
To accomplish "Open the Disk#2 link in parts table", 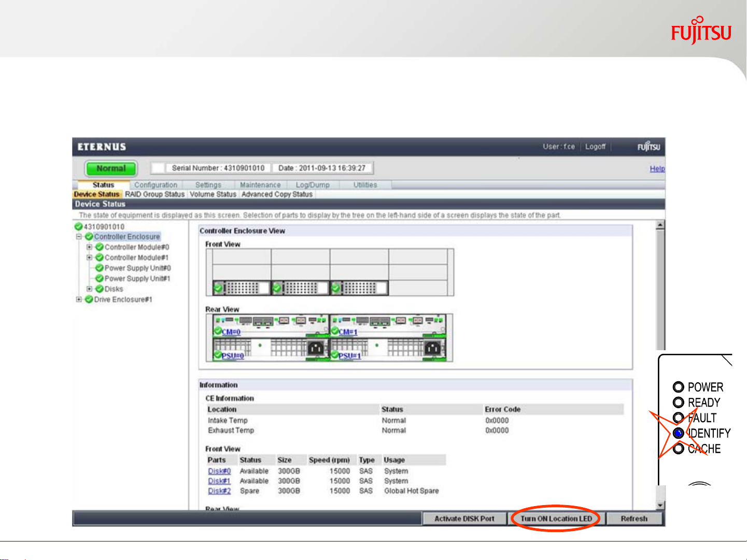I will coord(219,491).
